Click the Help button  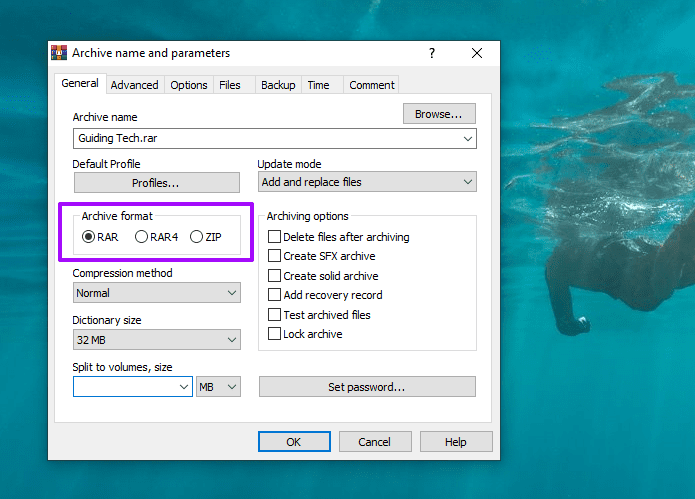click(x=456, y=442)
